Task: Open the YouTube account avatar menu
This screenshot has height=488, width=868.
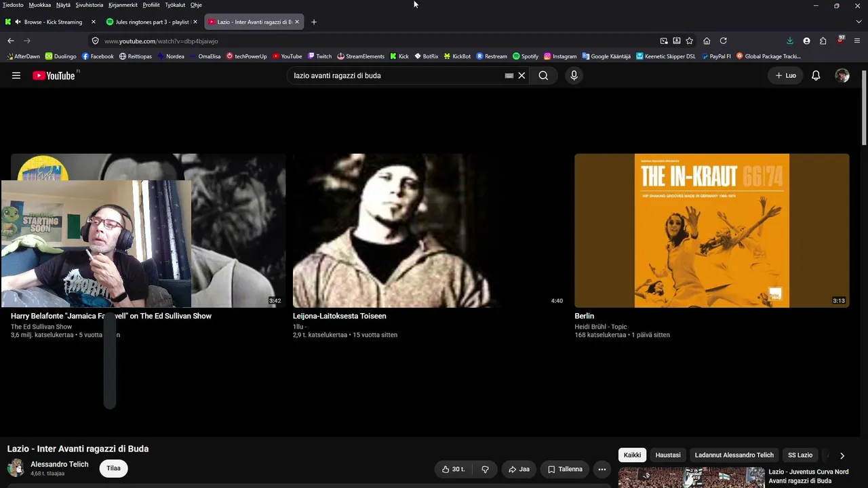Action: (842, 75)
